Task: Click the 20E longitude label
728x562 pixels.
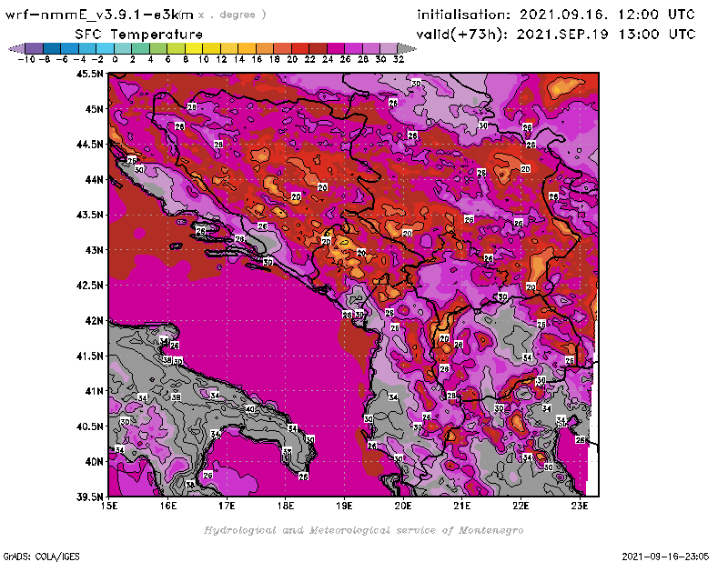Action: (403, 506)
